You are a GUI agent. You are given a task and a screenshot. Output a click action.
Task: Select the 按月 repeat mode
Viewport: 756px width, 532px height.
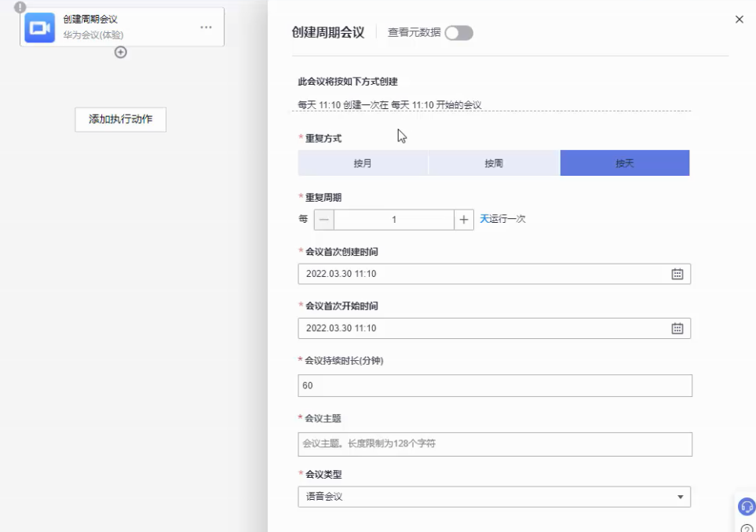[363, 163]
